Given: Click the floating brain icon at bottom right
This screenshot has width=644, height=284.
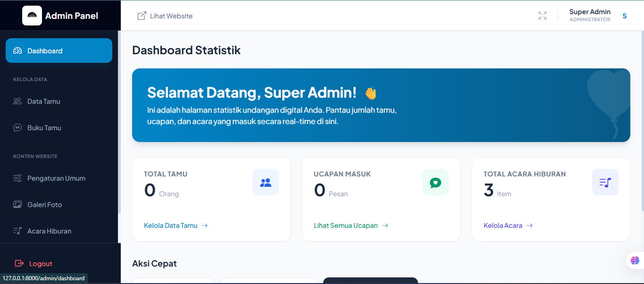Looking at the screenshot, I should click(634, 260).
